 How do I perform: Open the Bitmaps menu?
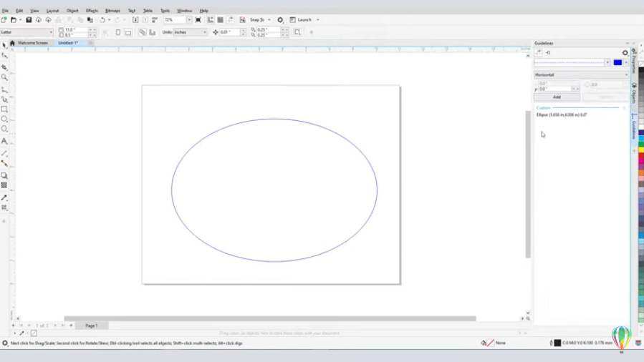click(112, 11)
